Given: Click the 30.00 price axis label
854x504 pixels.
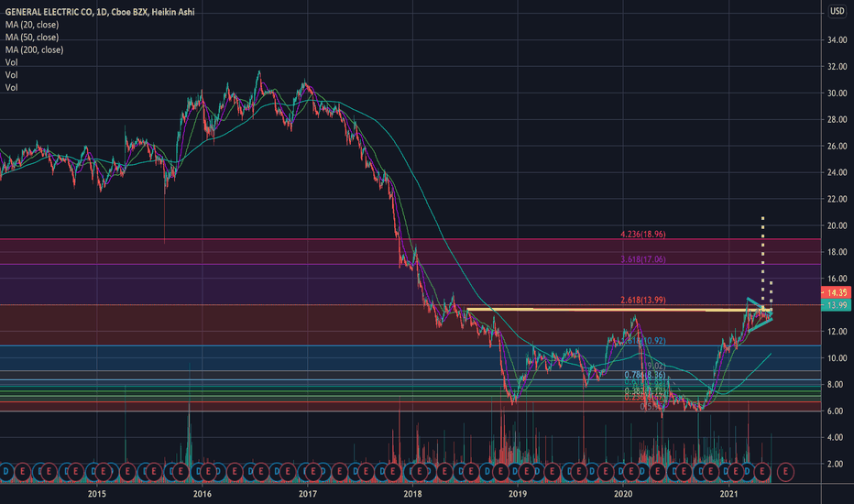Looking at the screenshot, I should point(838,93).
